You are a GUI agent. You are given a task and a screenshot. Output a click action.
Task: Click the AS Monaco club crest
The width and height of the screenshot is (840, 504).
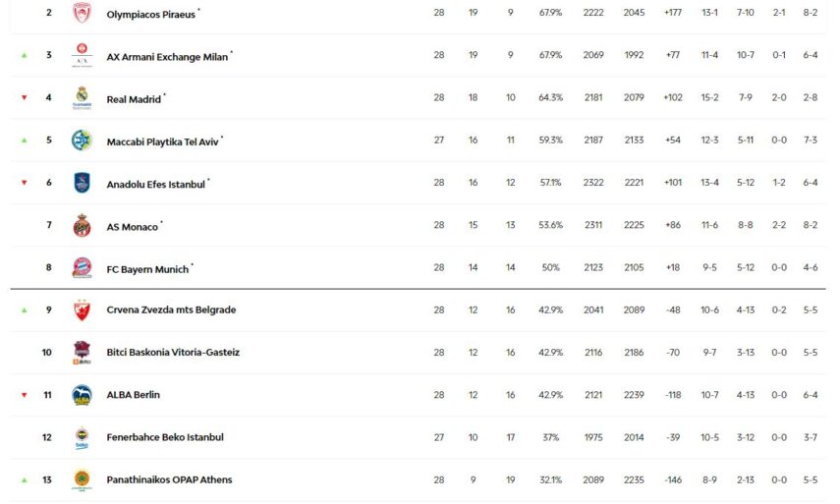pyautogui.click(x=82, y=226)
